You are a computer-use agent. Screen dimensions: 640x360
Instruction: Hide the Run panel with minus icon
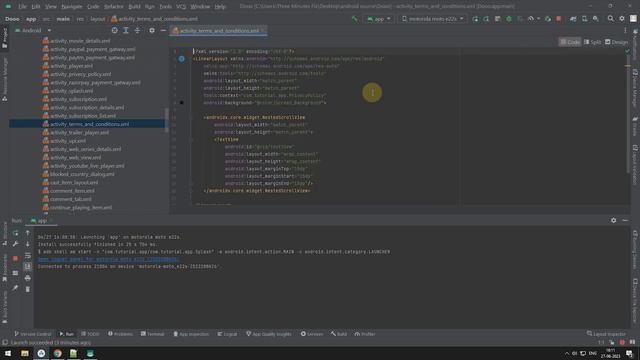point(625,220)
